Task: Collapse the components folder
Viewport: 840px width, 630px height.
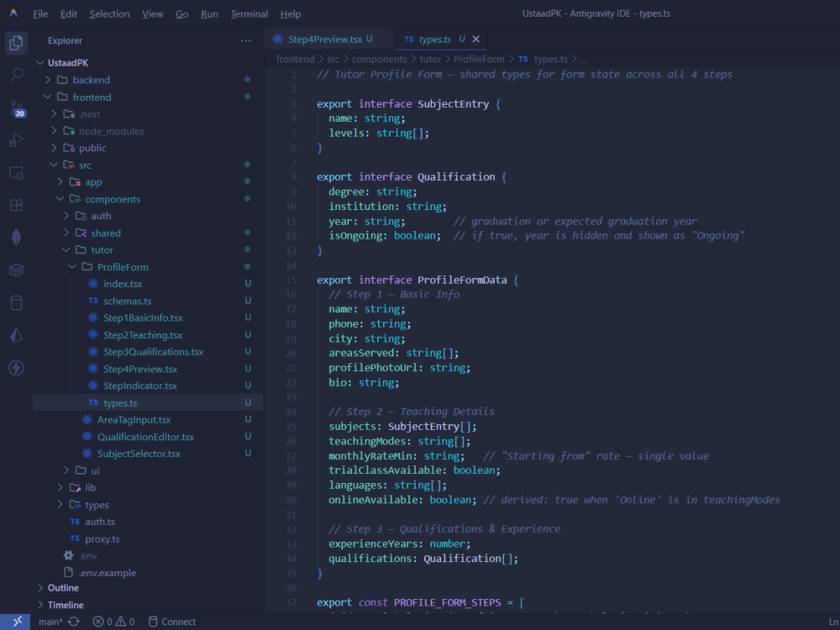Action: click(x=148, y=199)
